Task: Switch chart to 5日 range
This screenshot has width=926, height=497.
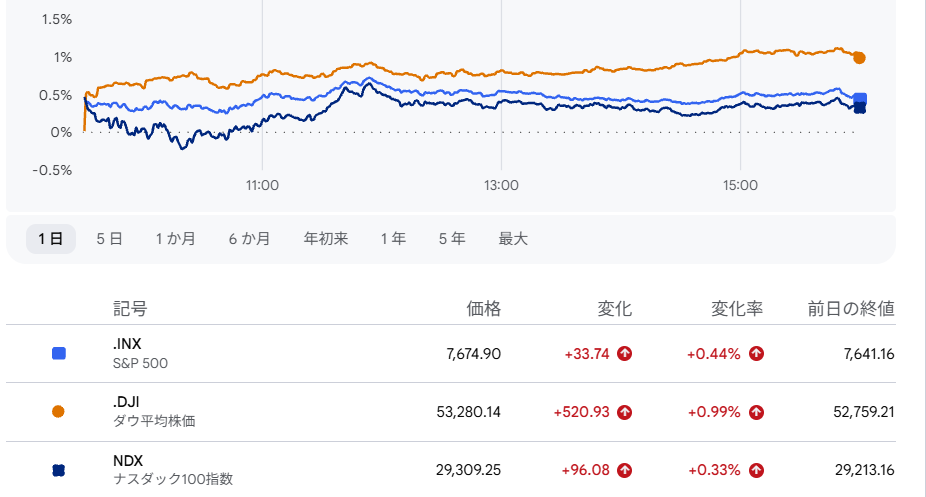Action: click(x=109, y=239)
